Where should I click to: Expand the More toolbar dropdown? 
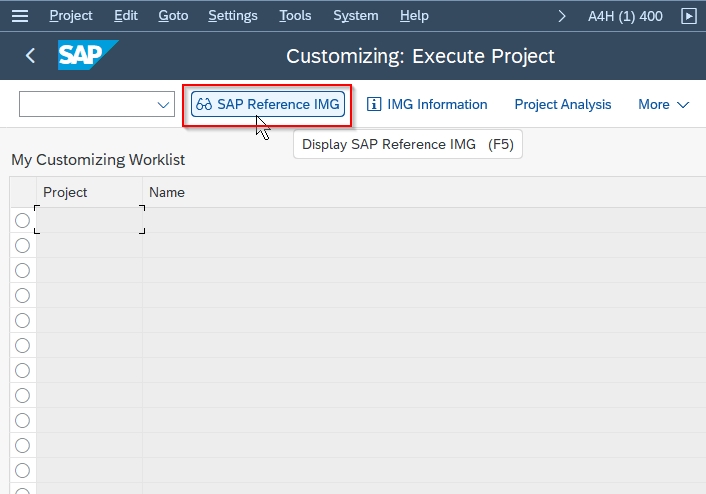pyautogui.click(x=664, y=104)
